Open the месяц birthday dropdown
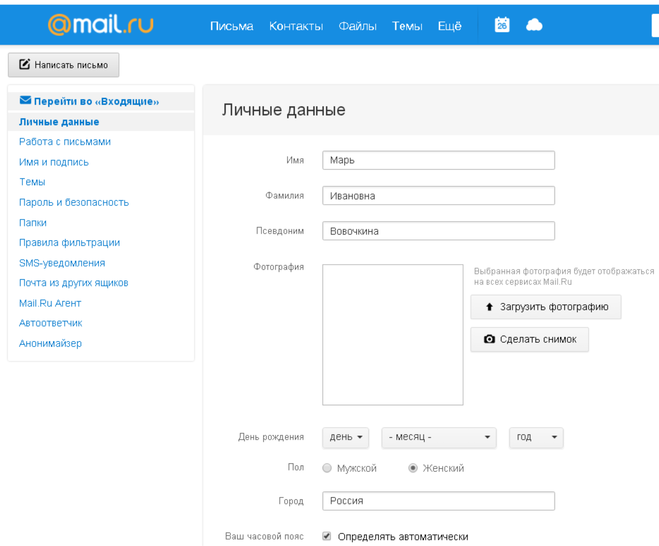Viewport: 659px width, 546px height. click(439, 437)
